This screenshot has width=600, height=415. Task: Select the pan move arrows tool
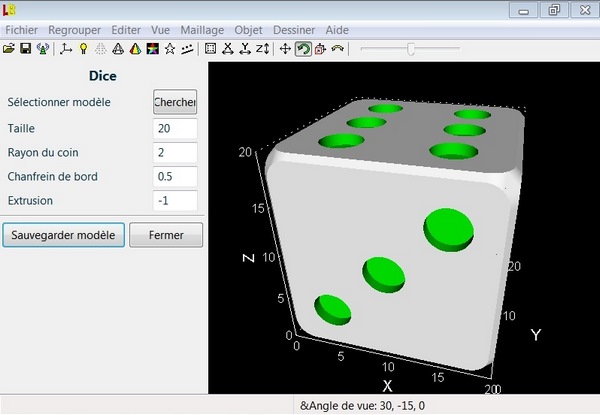coord(284,48)
